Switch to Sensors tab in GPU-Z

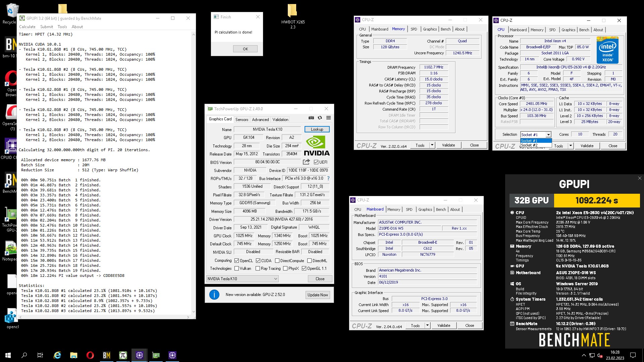coord(242,120)
